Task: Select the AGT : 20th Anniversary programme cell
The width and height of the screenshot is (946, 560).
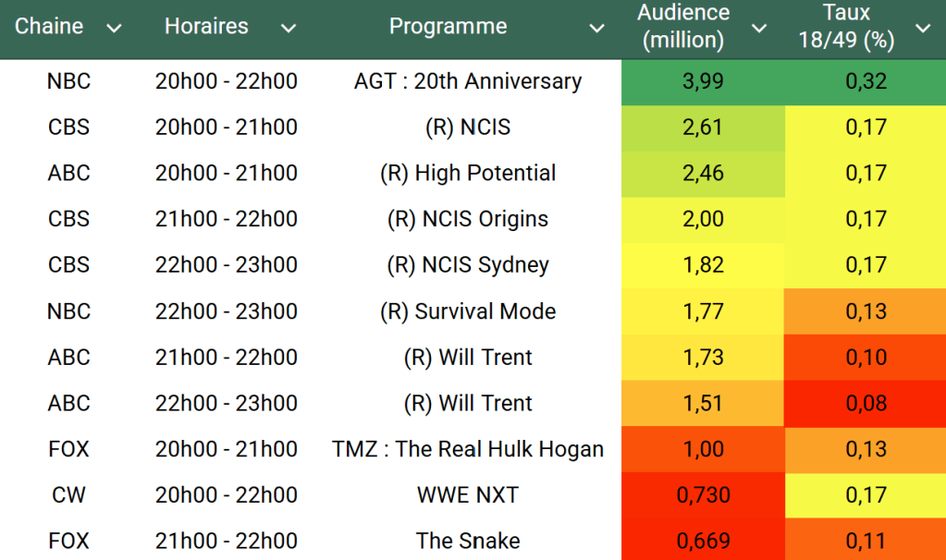Action: click(467, 81)
